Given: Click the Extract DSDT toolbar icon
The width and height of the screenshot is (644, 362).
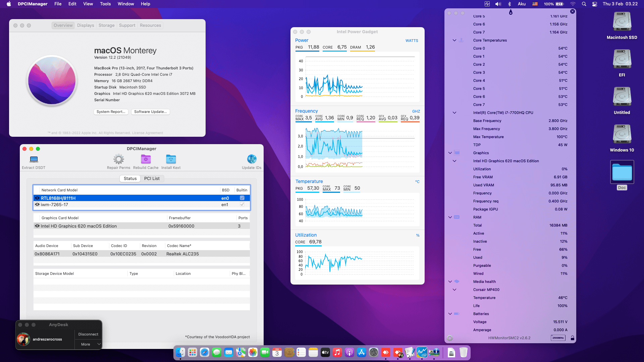Looking at the screenshot, I should (34, 159).
